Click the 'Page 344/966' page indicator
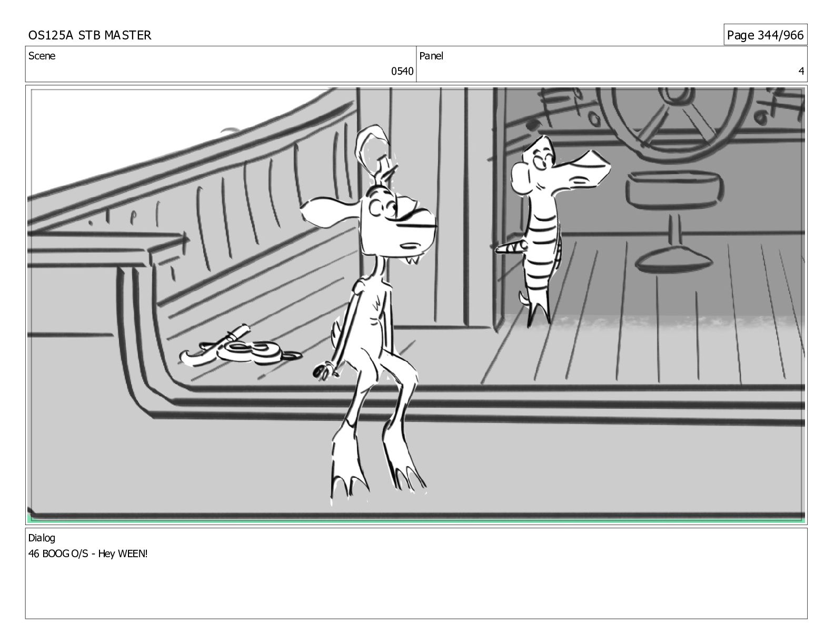This screenshot has width=834, height=644. click(765, 35)
